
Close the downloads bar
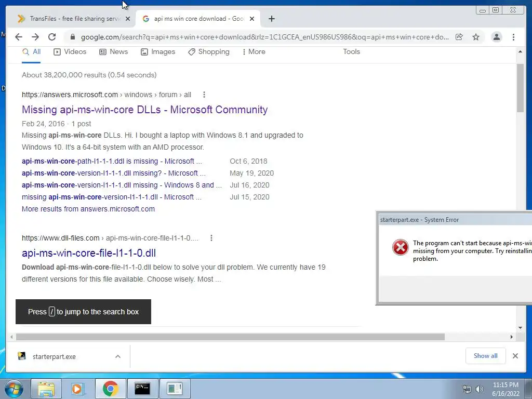point(515,356)
